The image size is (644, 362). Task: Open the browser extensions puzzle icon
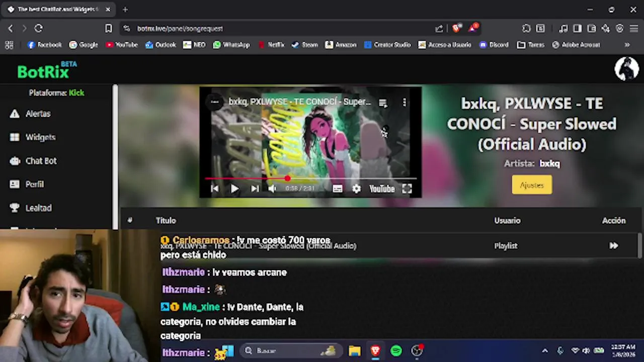point(526,29)
